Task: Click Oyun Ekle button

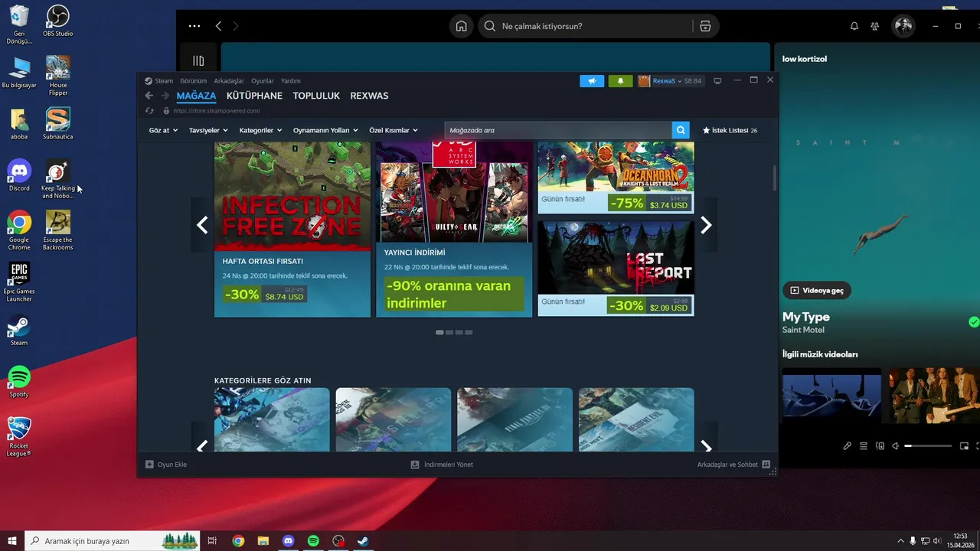Action: click(166, 465)
